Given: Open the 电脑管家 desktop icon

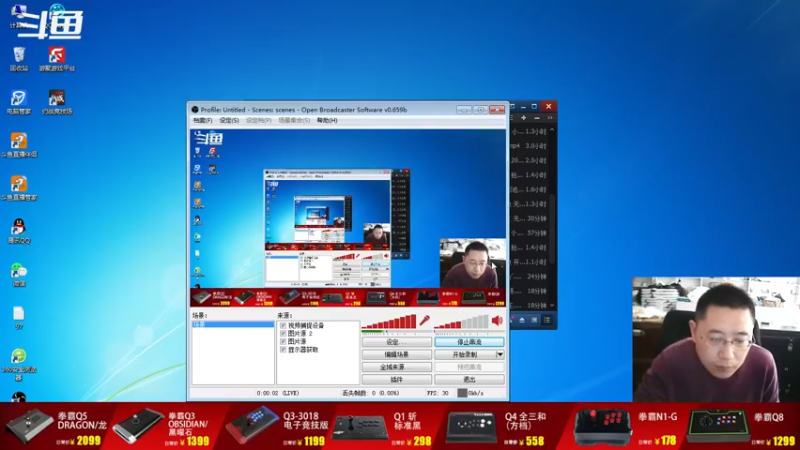Looking at the screenshot, I should [19, 102].
